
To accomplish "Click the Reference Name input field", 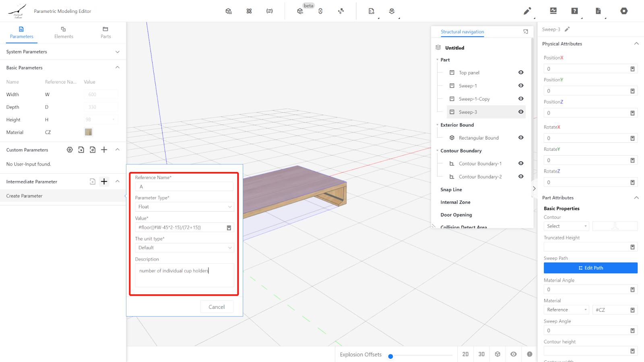I will point(184,187).
